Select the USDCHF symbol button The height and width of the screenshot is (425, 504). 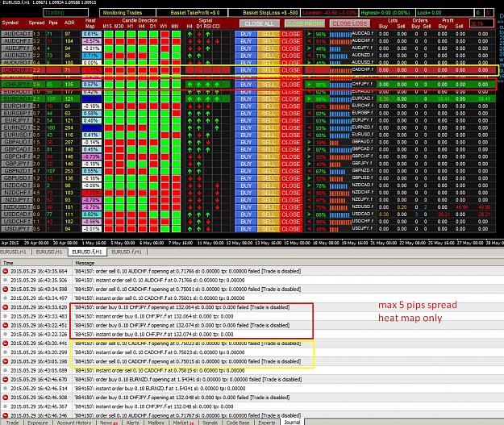[17, 222]
